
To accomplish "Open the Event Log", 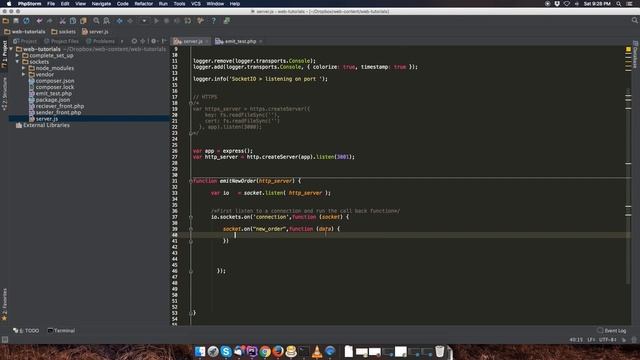I will click(x=611, y=331).
